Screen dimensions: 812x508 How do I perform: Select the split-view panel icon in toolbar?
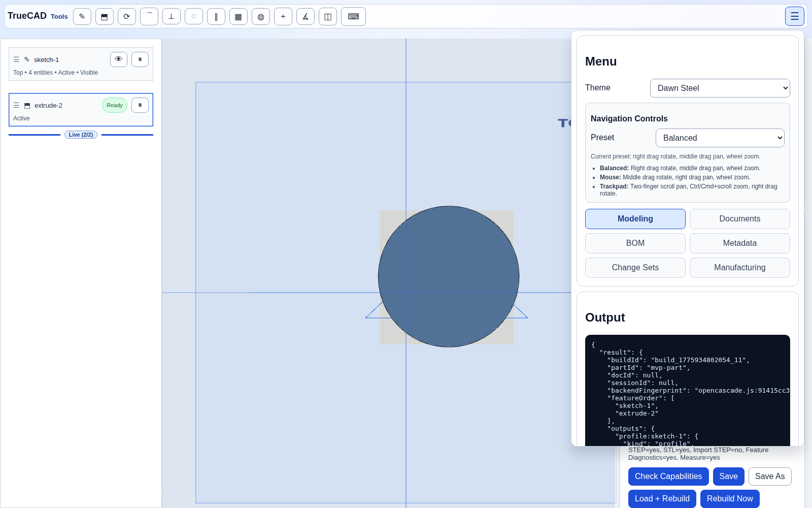[328, 16]
